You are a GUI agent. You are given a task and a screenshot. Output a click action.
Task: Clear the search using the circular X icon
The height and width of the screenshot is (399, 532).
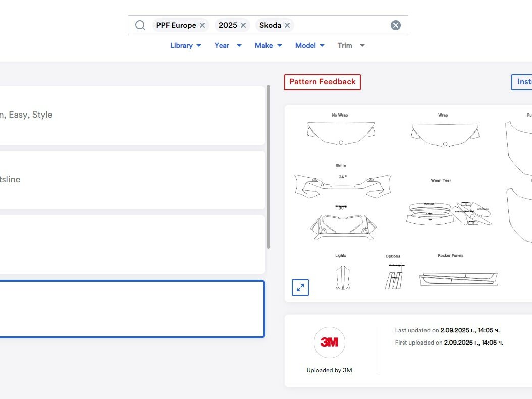point(396,25)
